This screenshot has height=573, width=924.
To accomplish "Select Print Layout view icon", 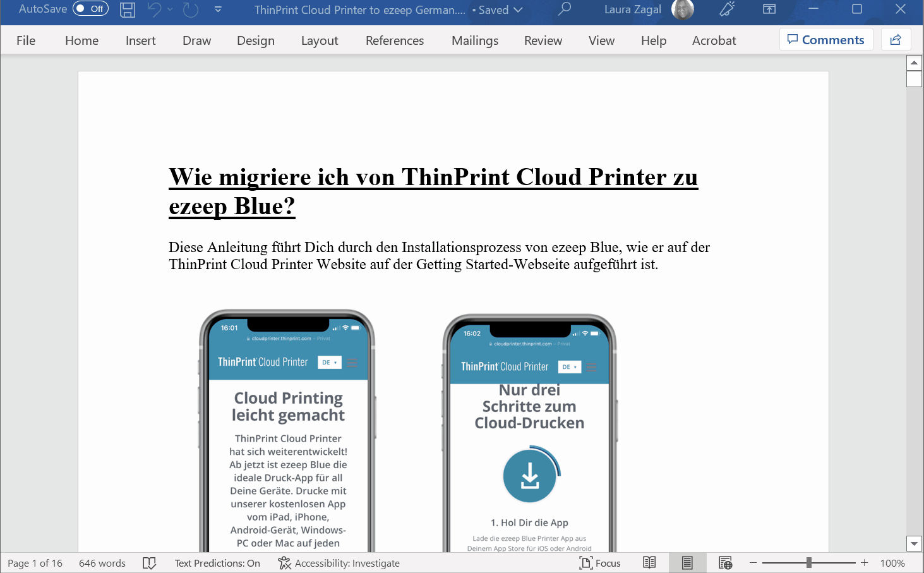I will (x=687, y=563).
